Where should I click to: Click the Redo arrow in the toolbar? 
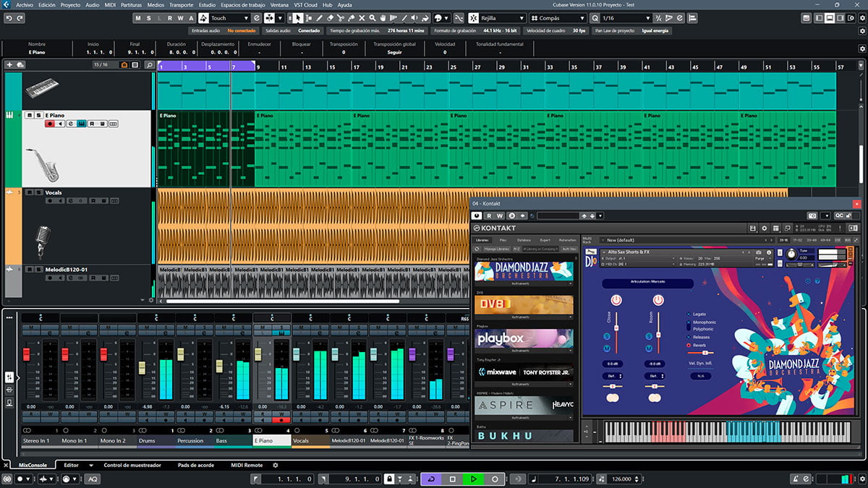pyautogui.click(x=20, y=18)
